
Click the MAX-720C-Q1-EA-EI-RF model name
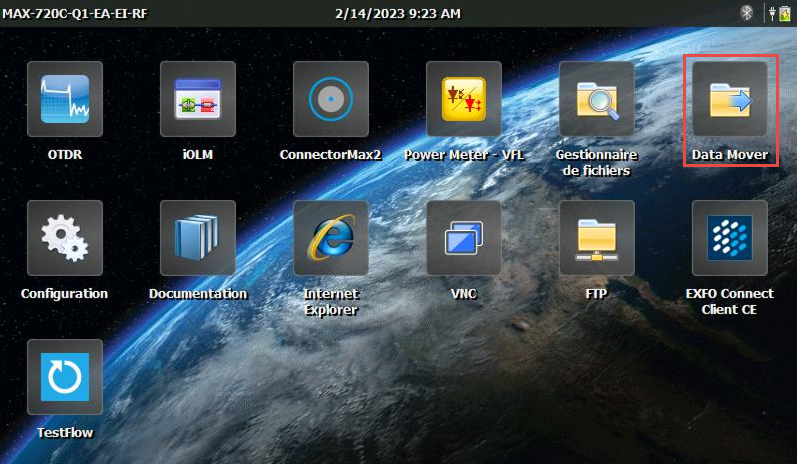75,13
